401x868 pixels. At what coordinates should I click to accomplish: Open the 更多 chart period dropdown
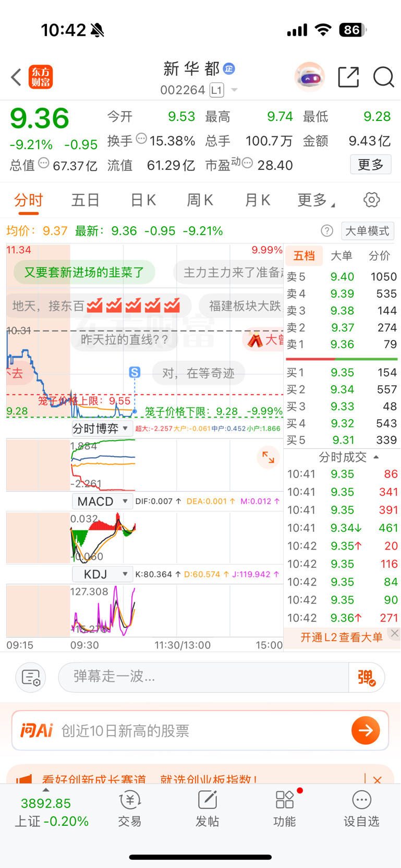[316, 200]
